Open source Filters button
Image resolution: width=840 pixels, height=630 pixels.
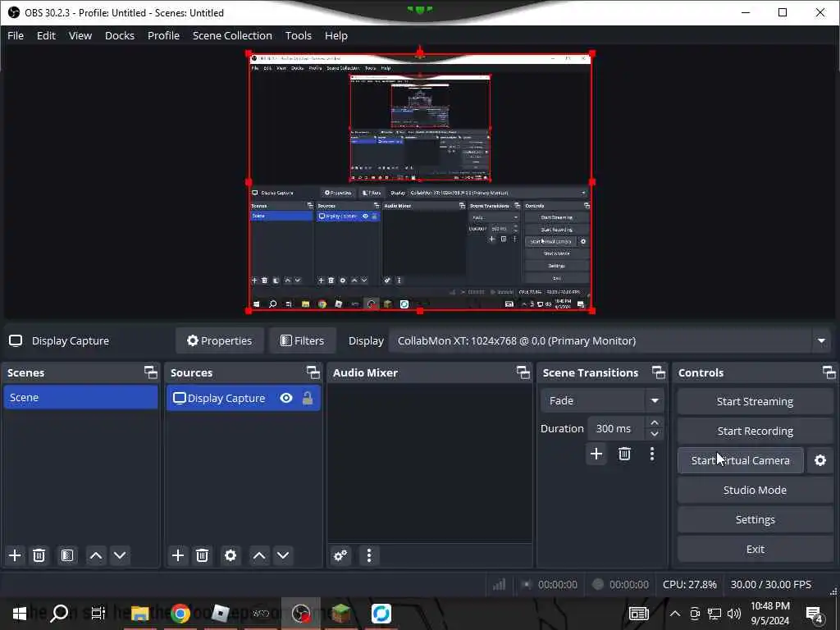tap(302, 340)
